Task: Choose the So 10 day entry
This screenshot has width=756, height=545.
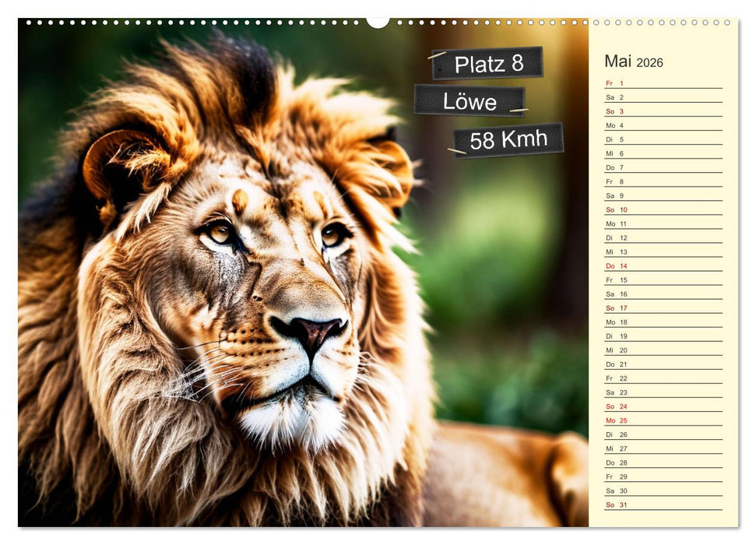Action: 663,209
